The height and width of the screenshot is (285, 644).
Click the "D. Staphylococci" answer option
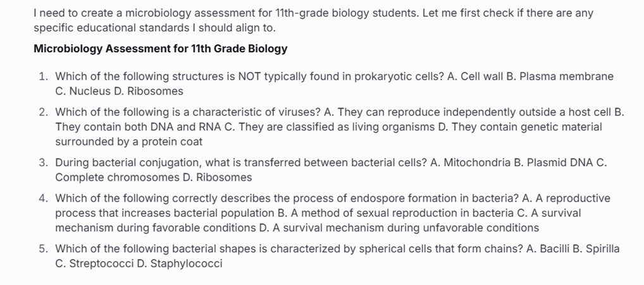pyautogui.click(x=180, y=264)
